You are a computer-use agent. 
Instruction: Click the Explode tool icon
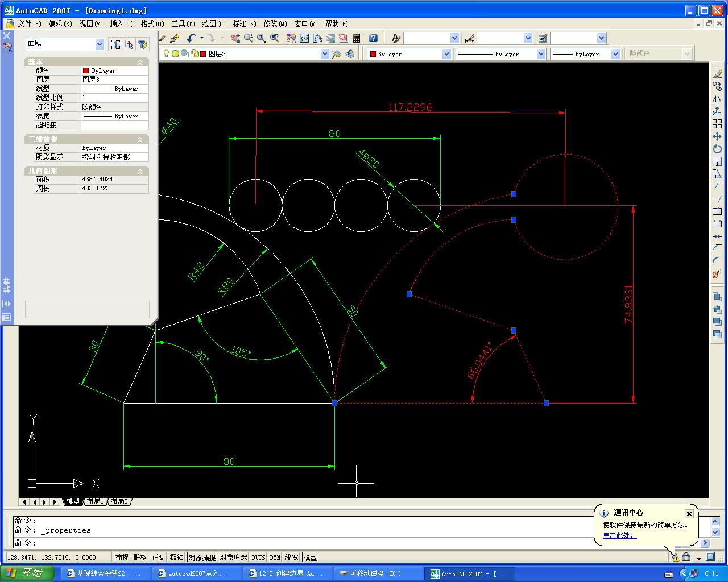717,274
